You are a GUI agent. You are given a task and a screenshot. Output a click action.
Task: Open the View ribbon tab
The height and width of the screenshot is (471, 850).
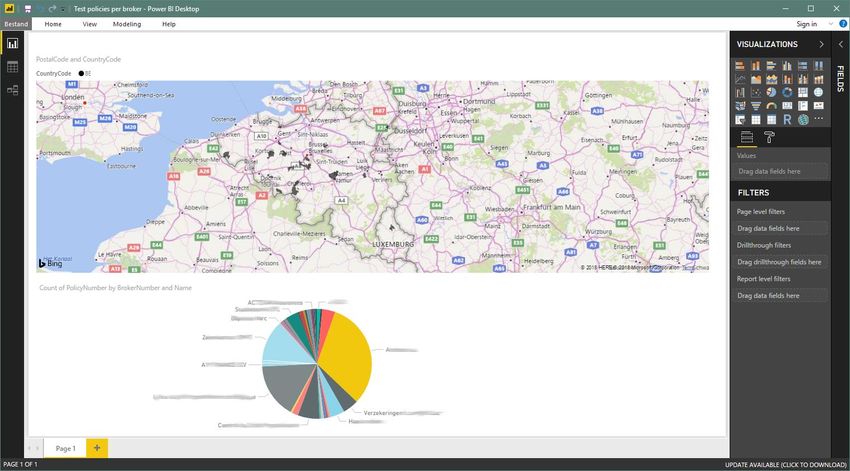(89, 24)
